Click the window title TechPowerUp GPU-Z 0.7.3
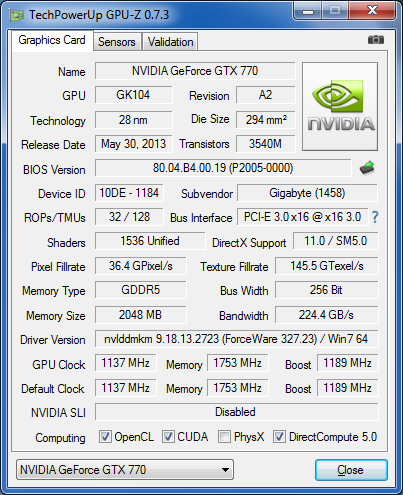The image size is (403, 495). (99, 15)
